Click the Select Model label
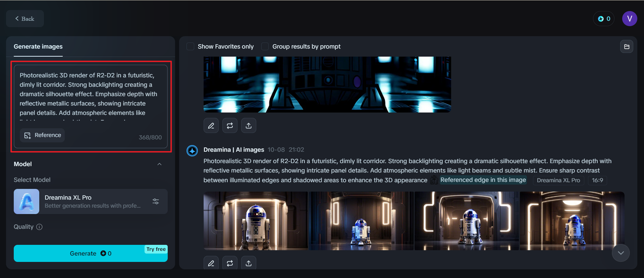The width and height of the screenshot is (644, 278). (x=32, y=180)
